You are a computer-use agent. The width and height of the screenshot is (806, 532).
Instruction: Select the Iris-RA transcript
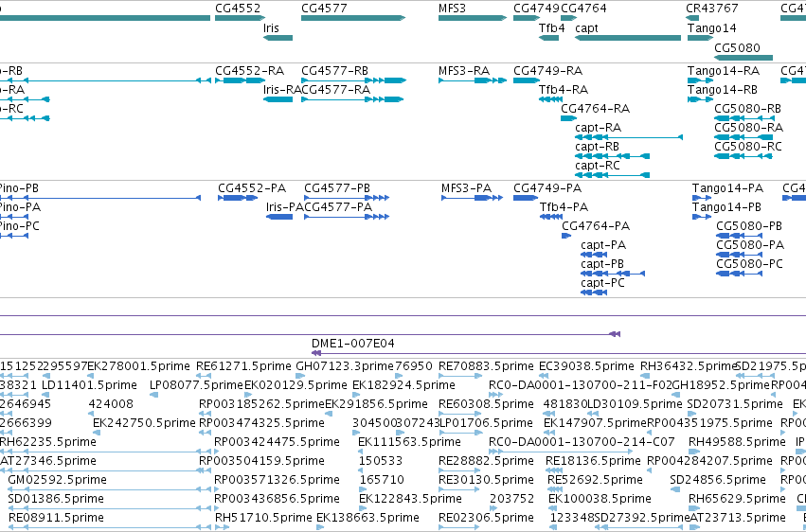(x=278, y=99)
